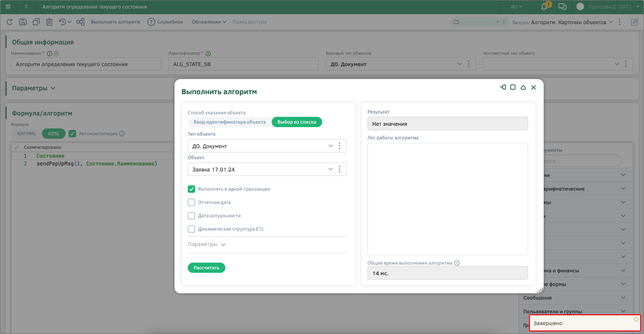The height and width of the screenshot is (334, 644).
Task: Dismiss the Завершено notification
Action: coord(636,319)
